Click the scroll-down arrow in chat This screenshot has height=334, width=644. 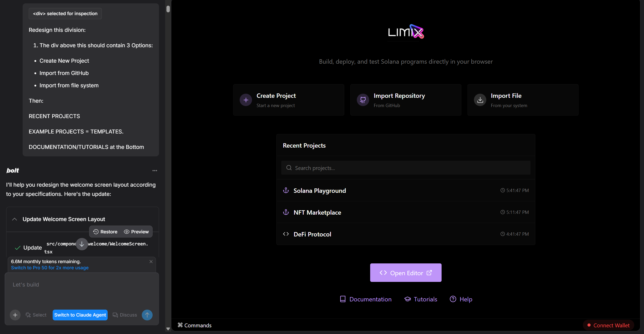pos(82,244)
